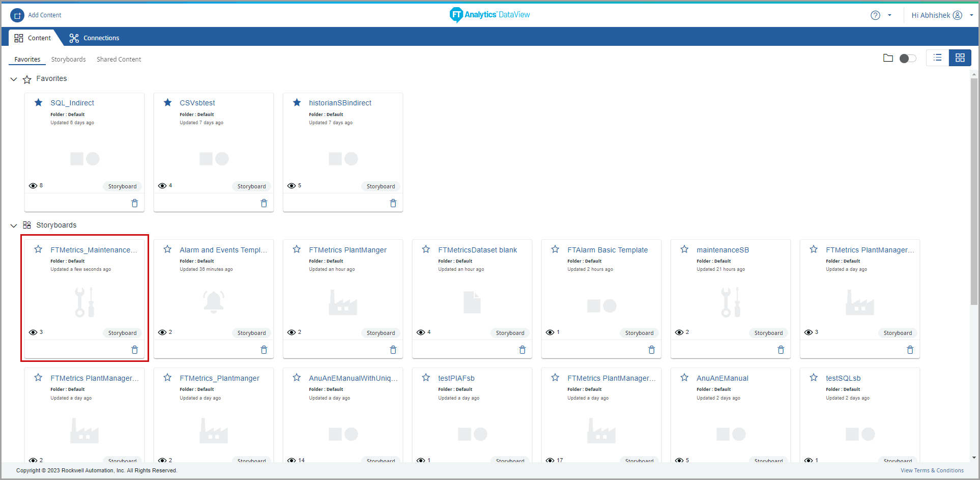Select the Storyboards sub-tab
980x480 pixels.
[68, 60]
